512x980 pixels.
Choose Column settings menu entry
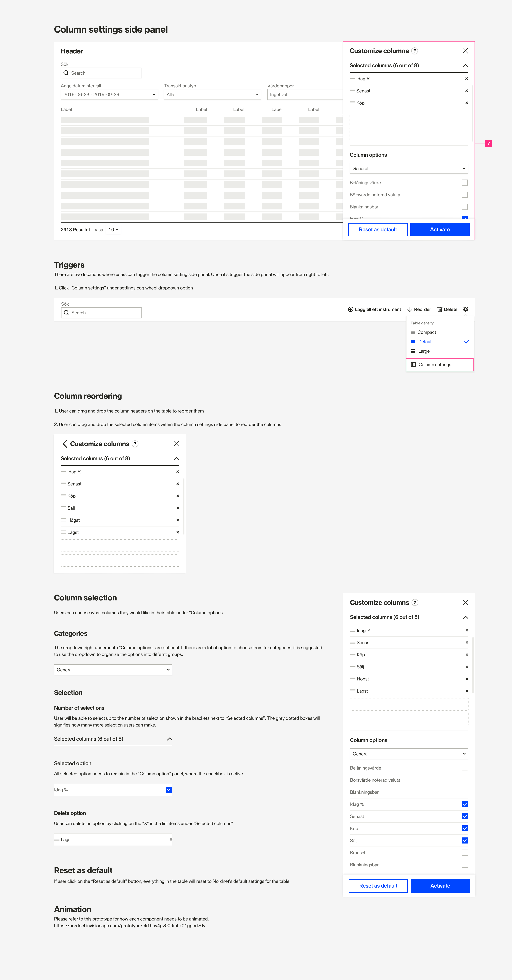pos(440,365)
